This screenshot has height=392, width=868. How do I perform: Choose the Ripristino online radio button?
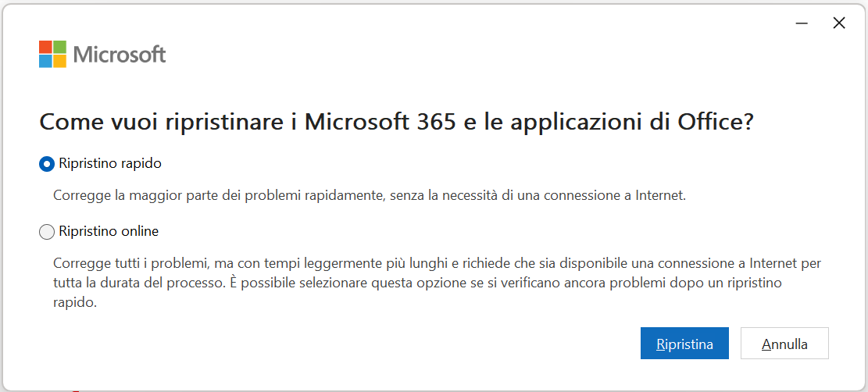click(x=47, y=231)
